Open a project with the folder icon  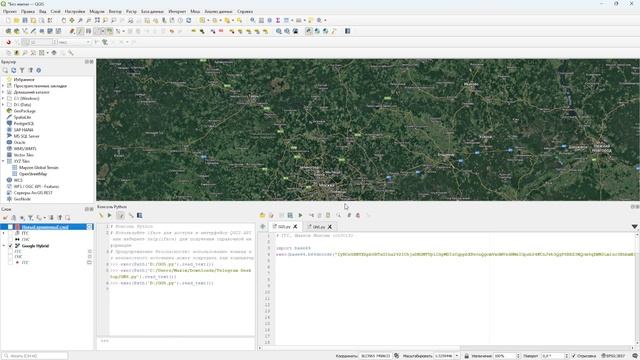16,20
